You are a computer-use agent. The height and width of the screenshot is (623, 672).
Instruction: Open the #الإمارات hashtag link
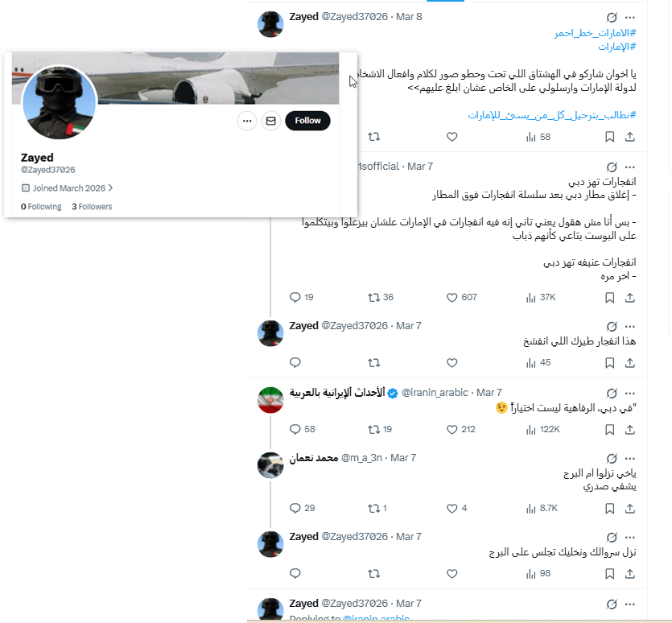[x=617, y=47]
